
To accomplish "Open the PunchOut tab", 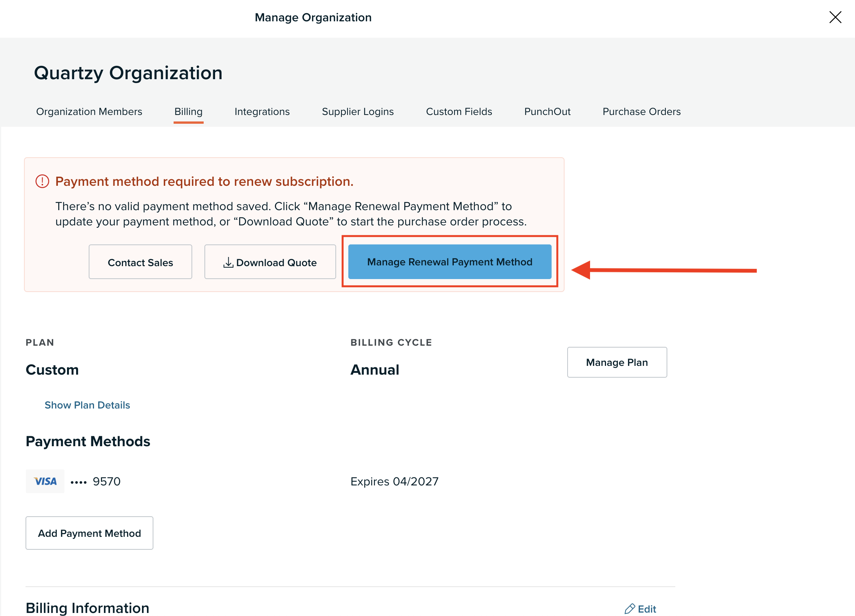I will 547,112.
